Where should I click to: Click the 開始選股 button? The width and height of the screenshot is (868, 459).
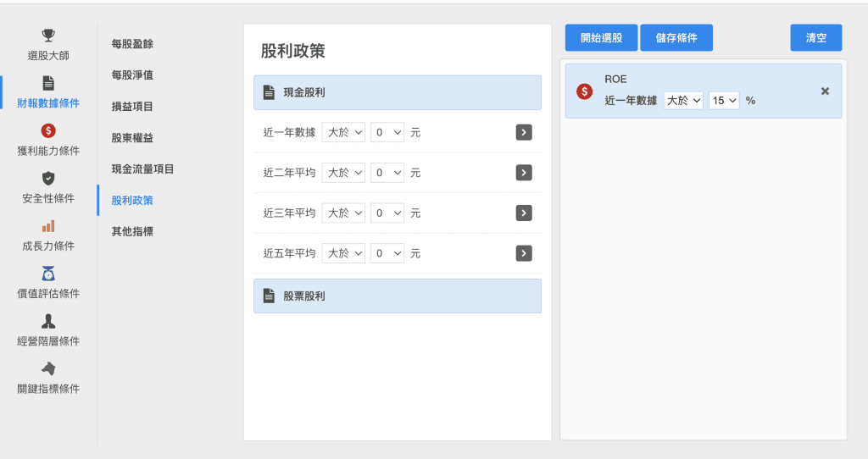pos(601,37)
